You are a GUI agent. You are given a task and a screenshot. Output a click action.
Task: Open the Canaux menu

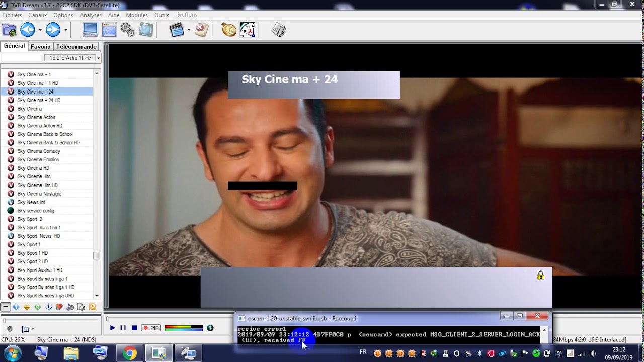38,15
